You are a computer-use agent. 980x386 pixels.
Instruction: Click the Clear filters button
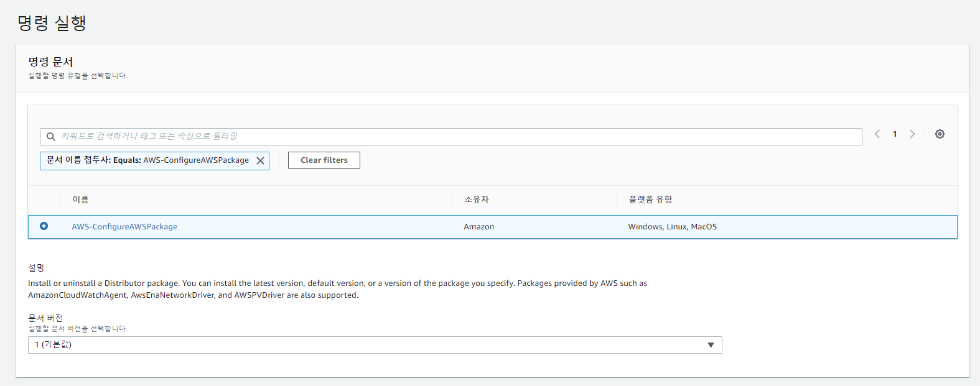tap(324, 160)
